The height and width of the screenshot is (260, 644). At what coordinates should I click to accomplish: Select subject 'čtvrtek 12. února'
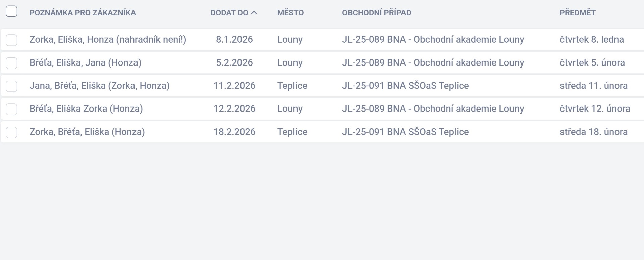tap(594, 109)
